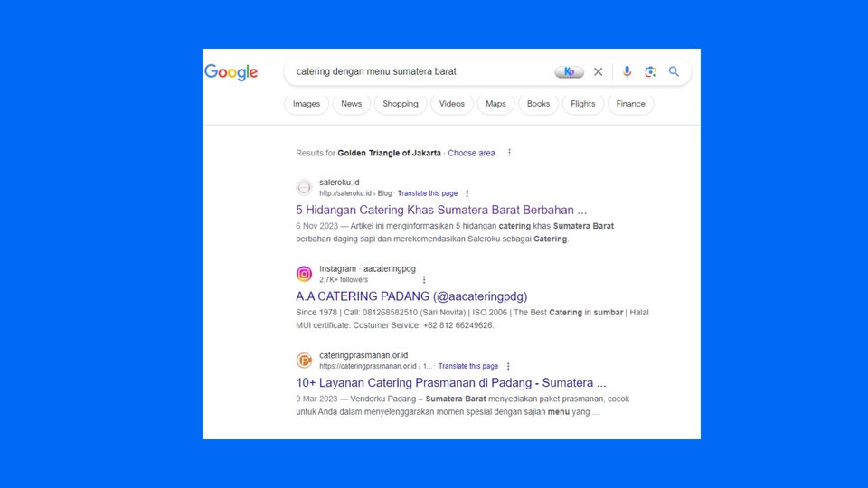Screen dimensions: 868x488
Task: Select the Finance filter
Action: (630, 104)
